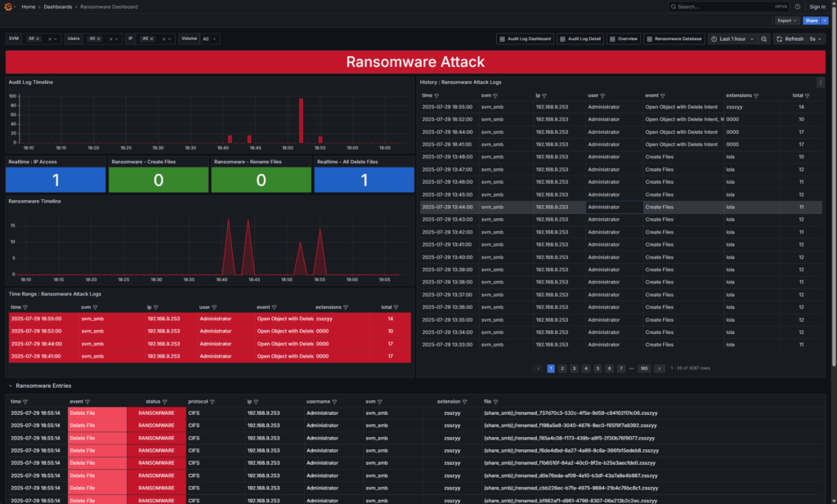Image resolution: width=837 pixels, height=504 pixels.
Task: Filter Time Range logs by extensions column
Action: click(x=346, y=308)
